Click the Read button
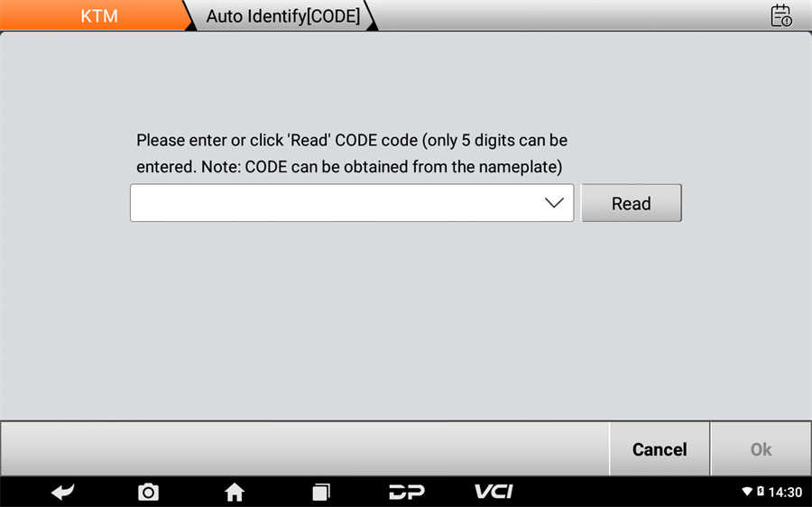 point(632,203)
